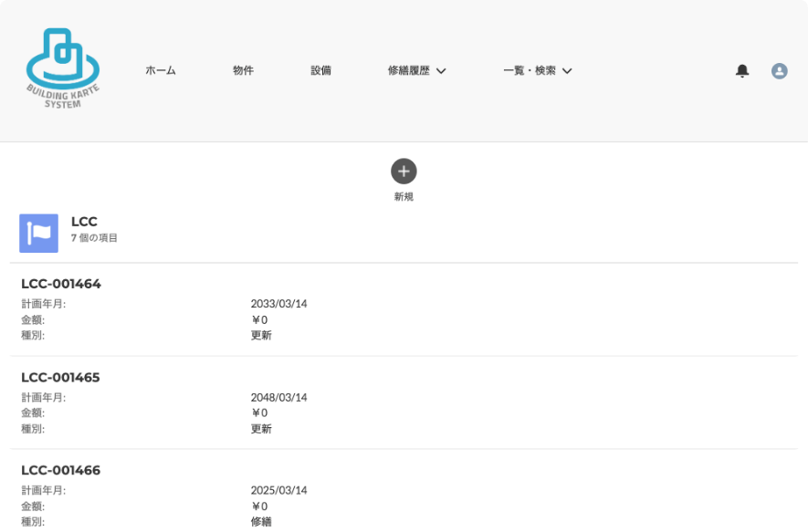Click the 新規 label under plus button
The width and height of the screenshot is (808, 532).
tap(404, 197)
